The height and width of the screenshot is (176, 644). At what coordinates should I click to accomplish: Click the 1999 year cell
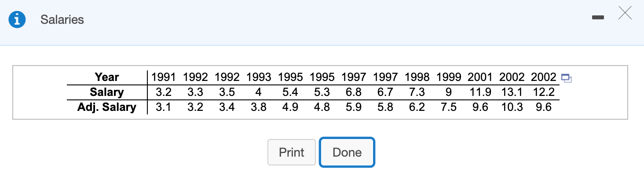pyautogui.click(x=449, y=77)
